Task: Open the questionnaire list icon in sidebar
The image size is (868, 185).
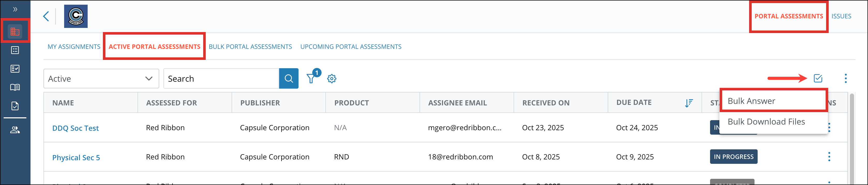Action: [x=15, y=50]
